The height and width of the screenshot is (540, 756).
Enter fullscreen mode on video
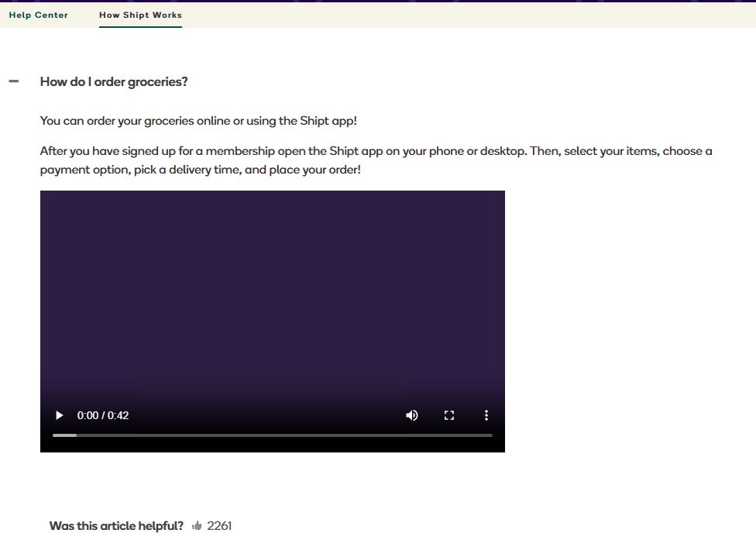pyautogui.click(x=449, y=415)
